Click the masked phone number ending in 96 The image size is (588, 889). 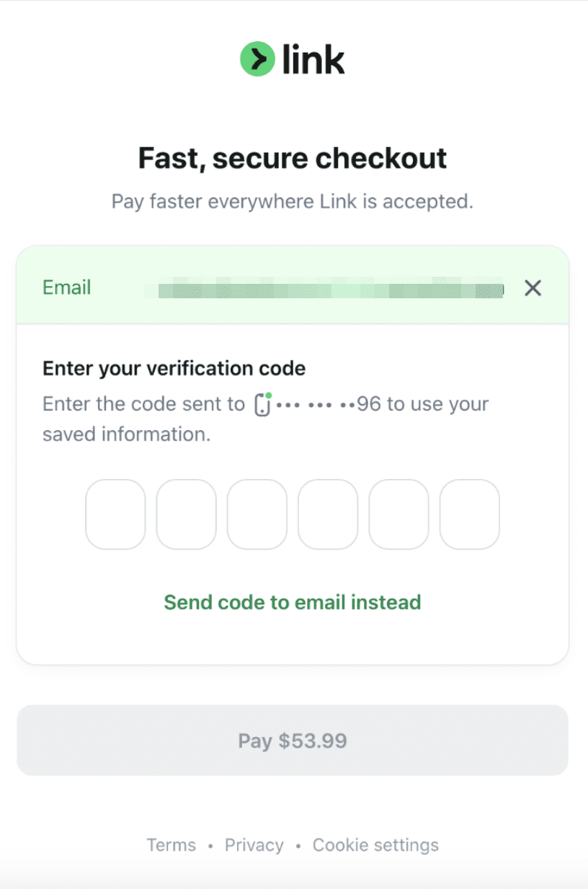(x=329, y=405)
